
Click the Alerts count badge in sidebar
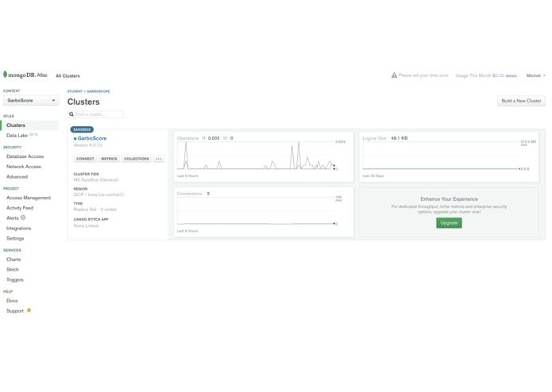(23, 217)
